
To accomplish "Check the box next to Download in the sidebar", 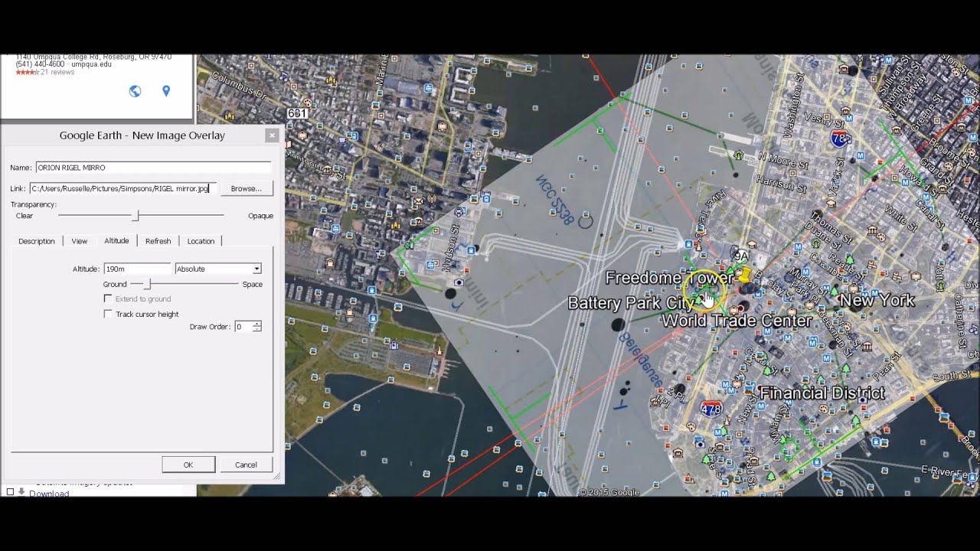I will point(10,492).
